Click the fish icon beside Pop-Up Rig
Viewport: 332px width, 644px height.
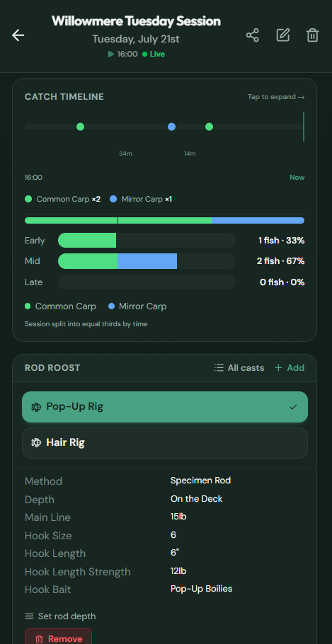[x=36, y=407]
